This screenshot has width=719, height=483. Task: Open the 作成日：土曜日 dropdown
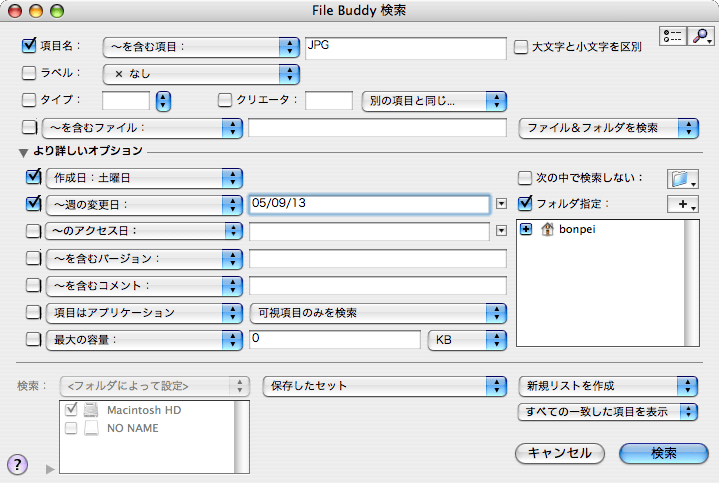pyautogui.click(x=144, y=178)
